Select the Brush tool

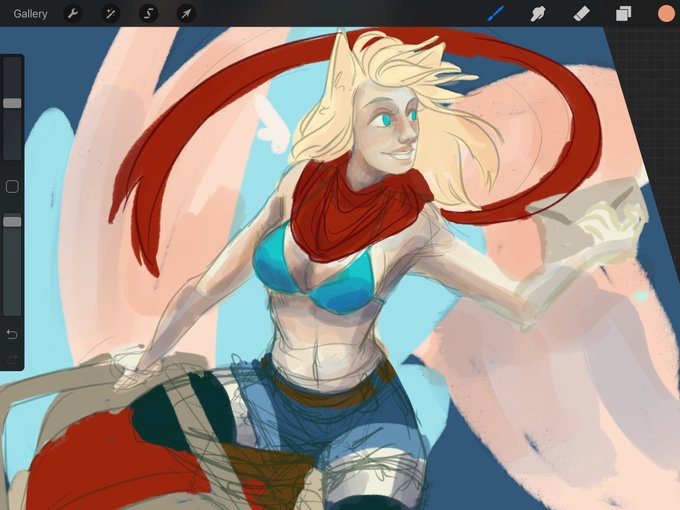[x=496, y=14]
